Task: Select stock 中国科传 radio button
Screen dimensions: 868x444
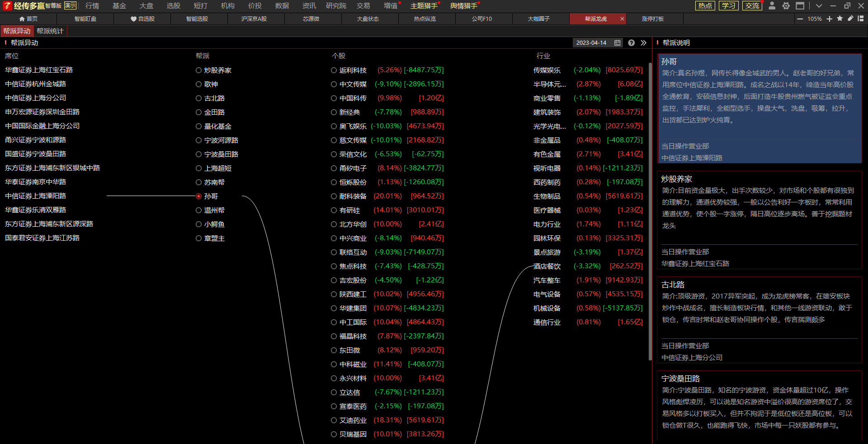Action: [334, 98]
